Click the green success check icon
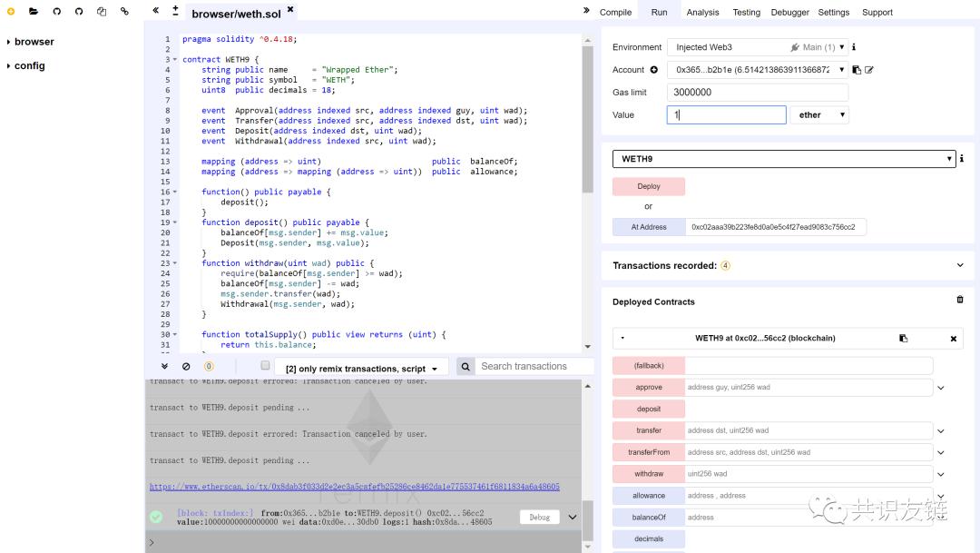The image size is (980, 553). click(156, 517)
